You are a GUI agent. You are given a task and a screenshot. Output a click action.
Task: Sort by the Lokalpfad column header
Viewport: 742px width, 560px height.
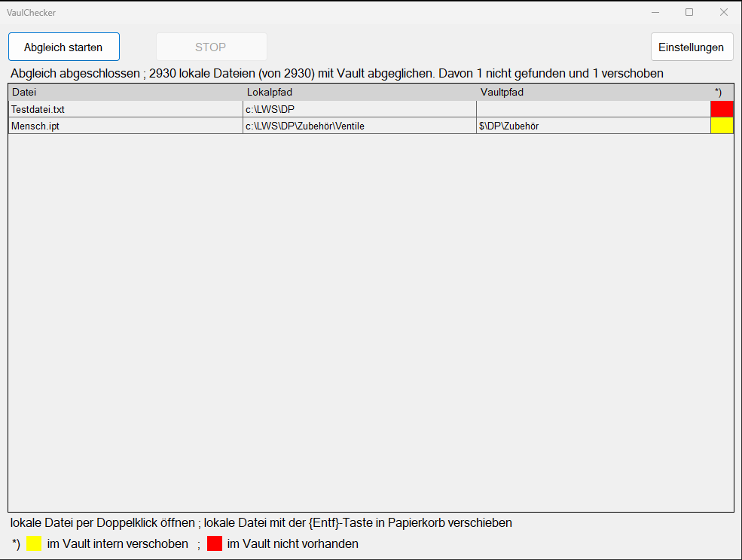point(359,93)
